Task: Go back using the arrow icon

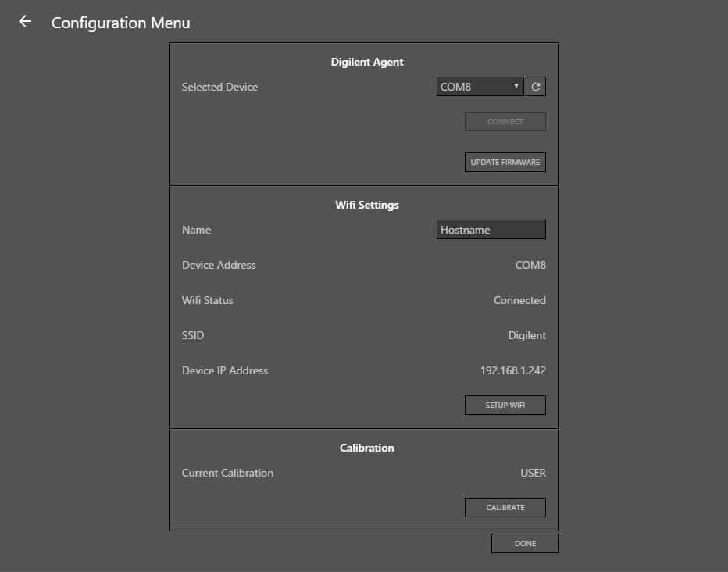Action: 25,21
